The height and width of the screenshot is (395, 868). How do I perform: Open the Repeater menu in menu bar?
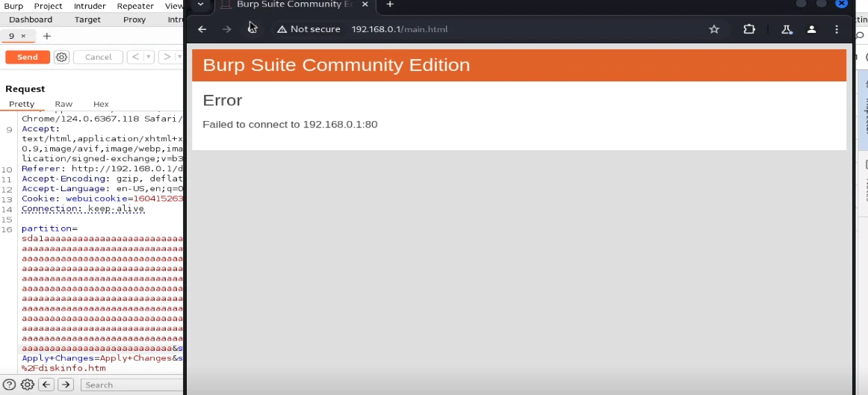point(135,6)
